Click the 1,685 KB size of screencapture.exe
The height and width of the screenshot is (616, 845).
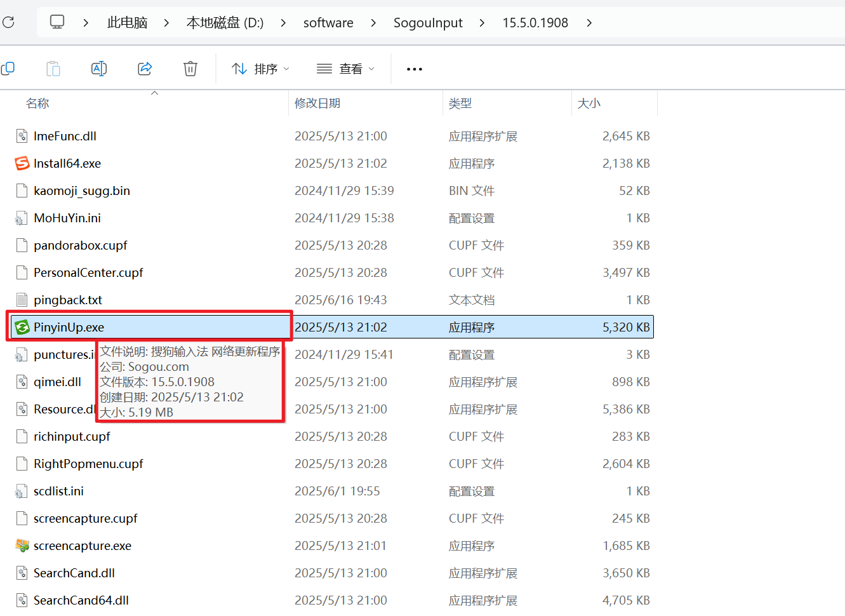626,546
